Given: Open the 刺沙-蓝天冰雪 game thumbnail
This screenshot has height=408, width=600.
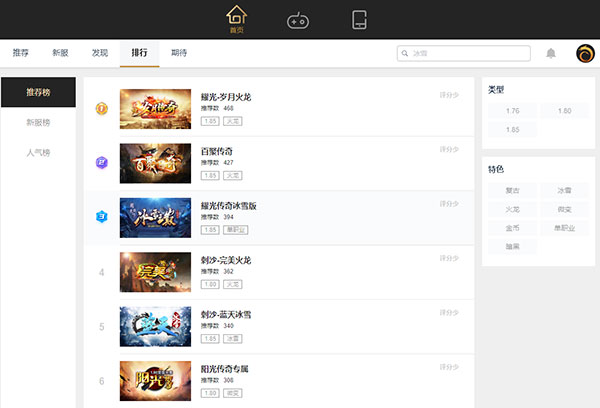Looking at the screenshot, I should (x=155, y=326).
